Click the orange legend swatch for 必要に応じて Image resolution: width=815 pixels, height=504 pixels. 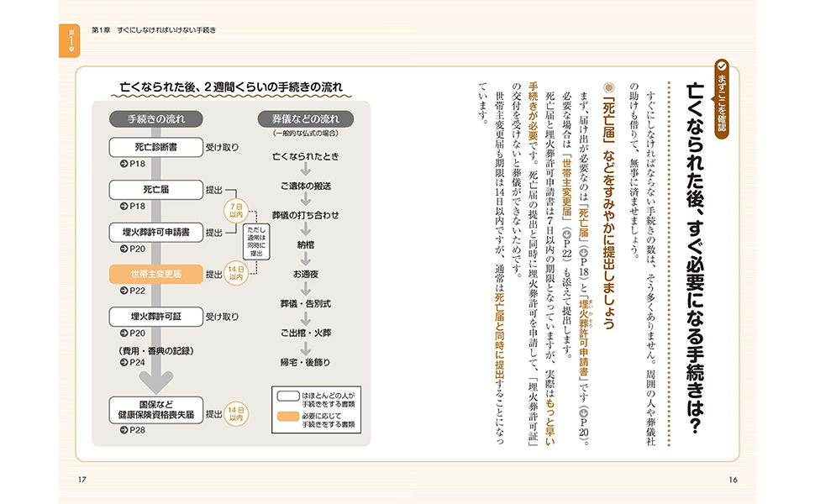[288, 416]
